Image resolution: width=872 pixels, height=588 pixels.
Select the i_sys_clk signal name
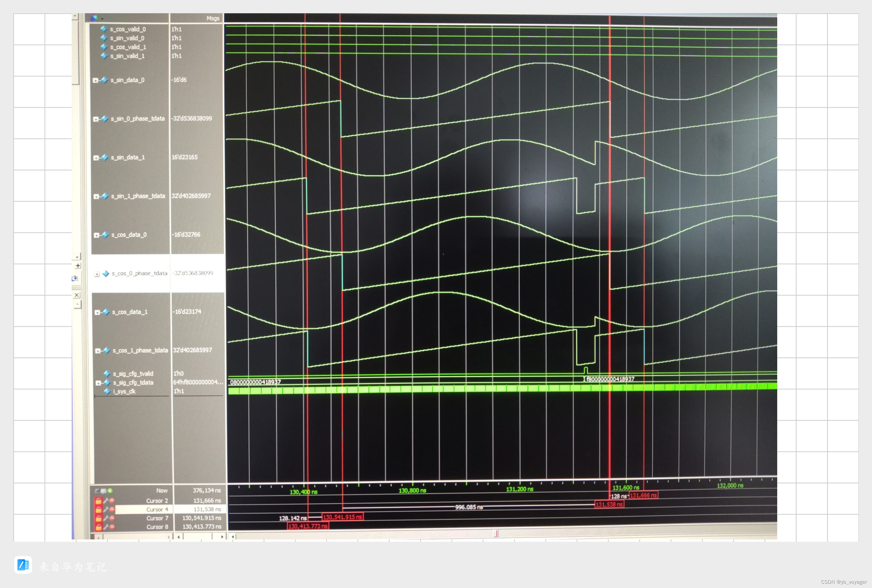coord(125,391)
